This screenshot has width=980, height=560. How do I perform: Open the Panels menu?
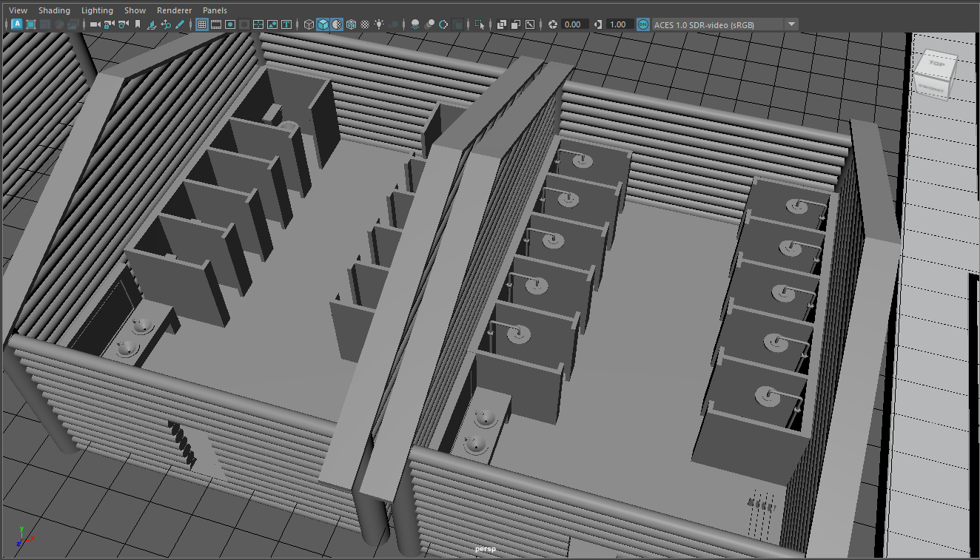tap(215, 10)
